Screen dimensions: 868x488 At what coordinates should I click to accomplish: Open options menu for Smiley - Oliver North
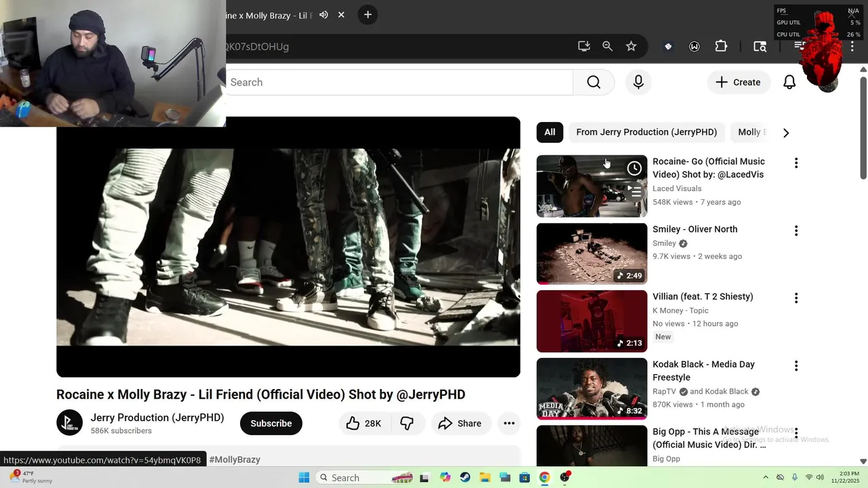pos(796,230)
